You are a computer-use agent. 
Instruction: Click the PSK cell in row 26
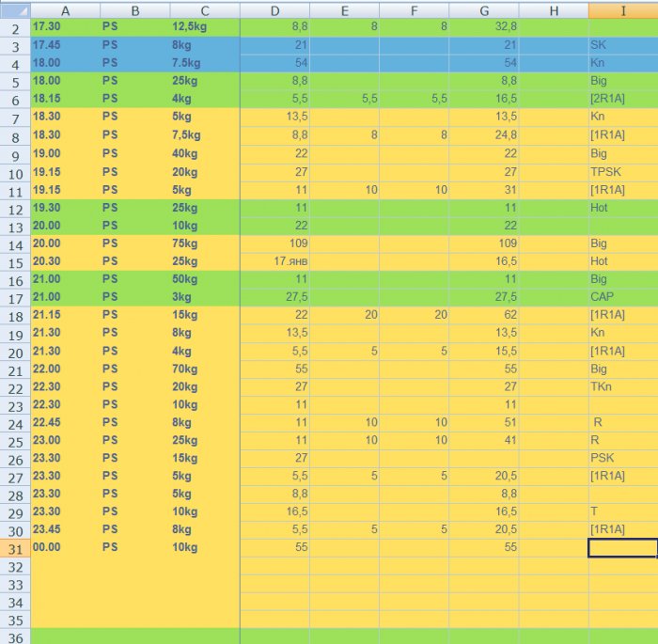pyautogui.click(x=623, y=458)
